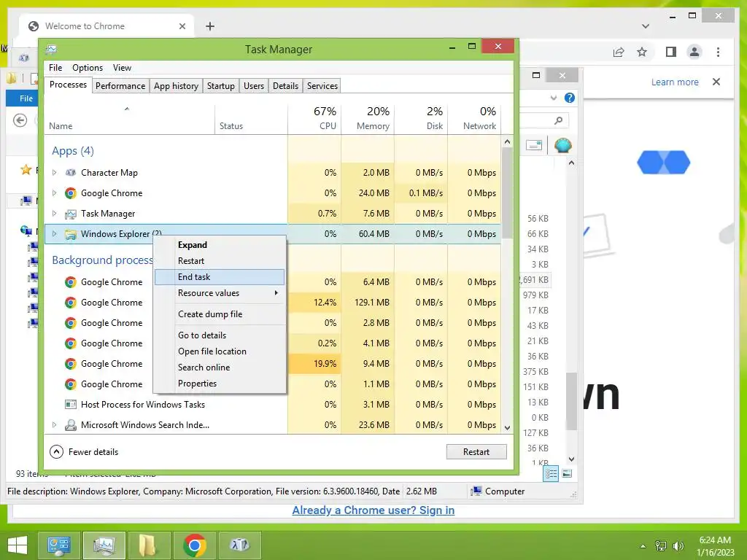Click the Explorer search magnifier icon
The image size is (747, 560).
(559, 120)
